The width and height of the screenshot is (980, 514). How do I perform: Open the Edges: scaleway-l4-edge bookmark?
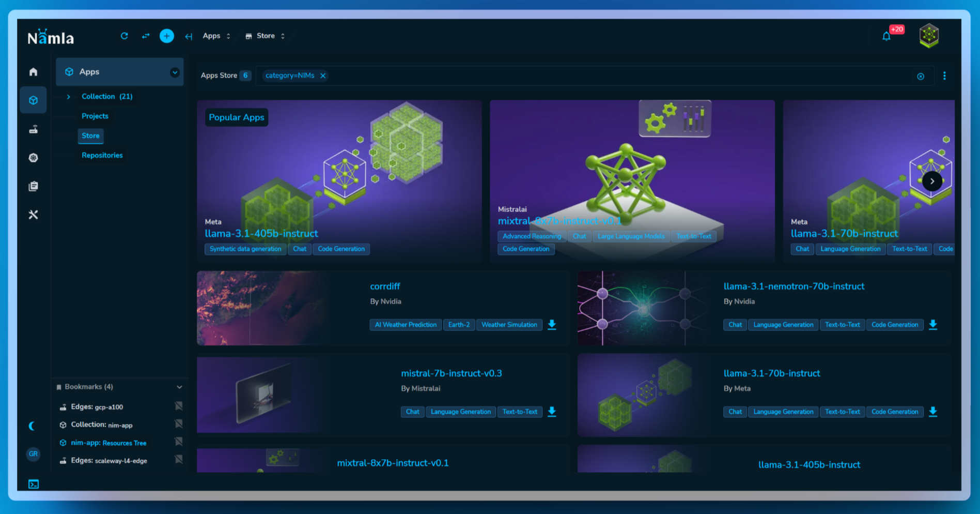coord(109,460)
